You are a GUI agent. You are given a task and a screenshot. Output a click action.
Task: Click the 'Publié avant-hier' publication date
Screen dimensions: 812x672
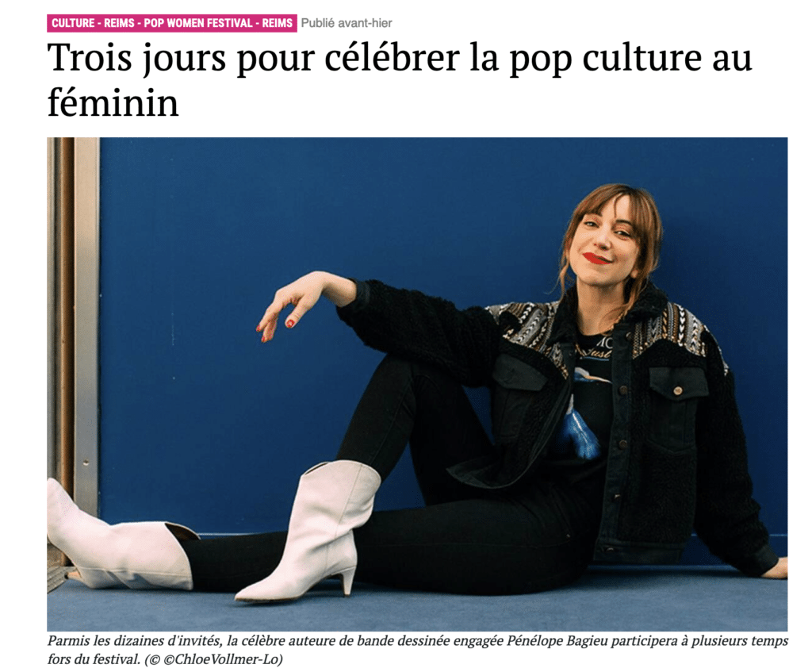347,23
